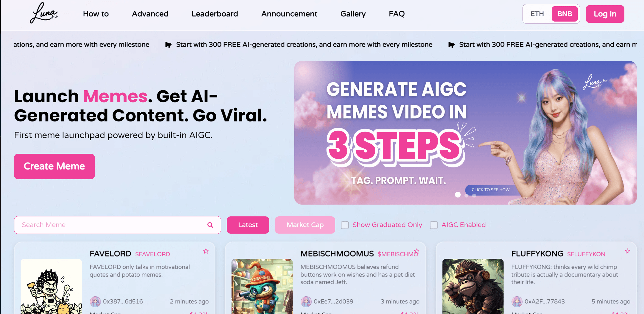Open the How to menu
Image resolution: width=644 pixels, height=314 pixels.
(x=96, y=14)
